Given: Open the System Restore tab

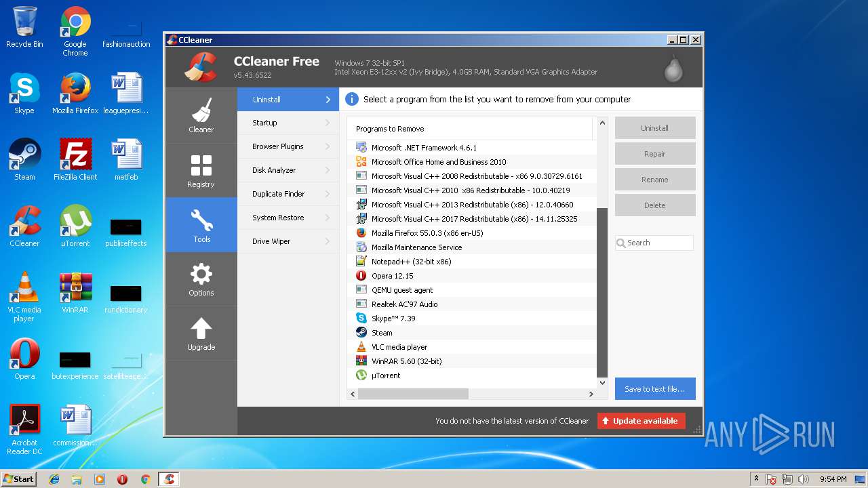Looking at the screenshot, I should (288, 218).
